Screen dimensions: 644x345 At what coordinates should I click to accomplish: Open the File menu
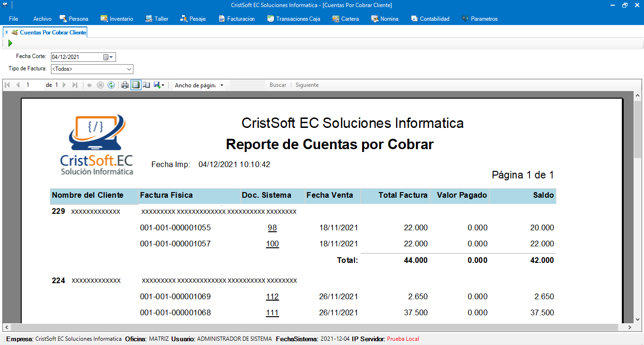13,19
